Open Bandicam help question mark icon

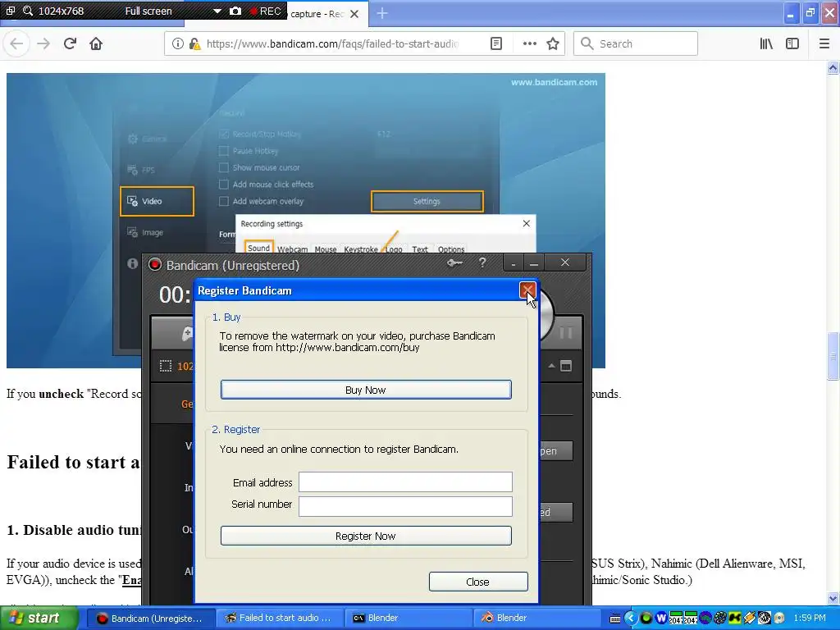pyautogui.click(x=482, y=262)
